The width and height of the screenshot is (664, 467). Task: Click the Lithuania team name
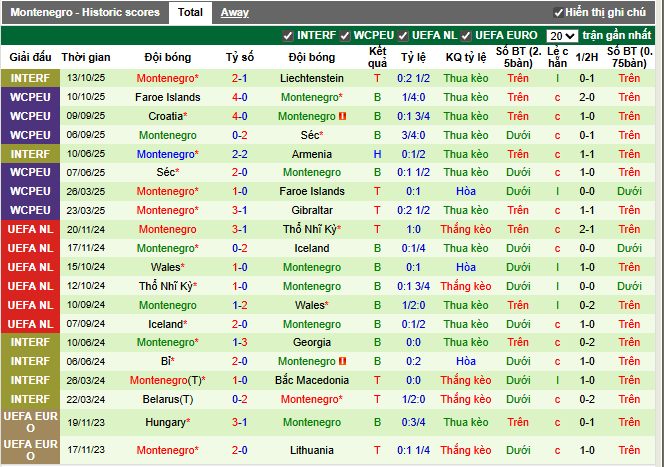(312, 450)
